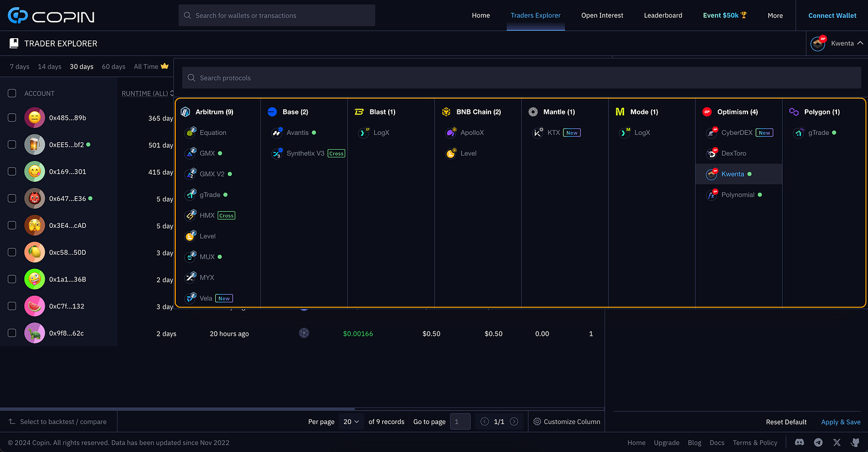Select 60 days time range

click(x=113, y=67)
